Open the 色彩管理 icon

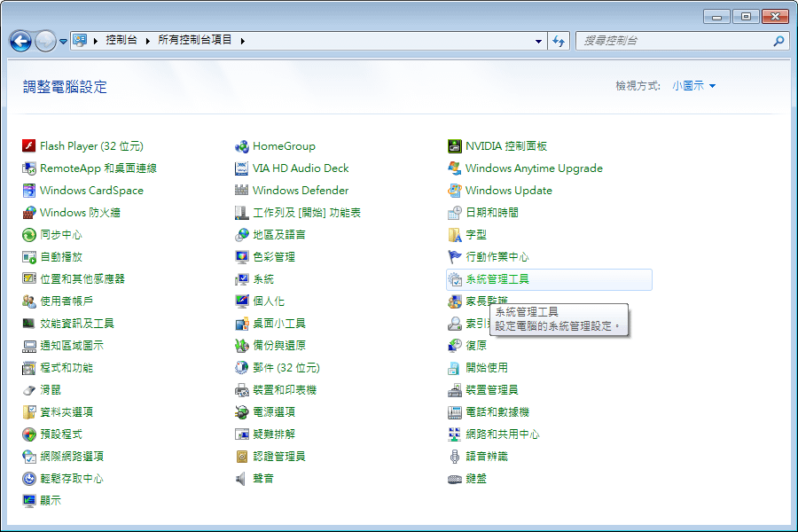tap(242, 257)
